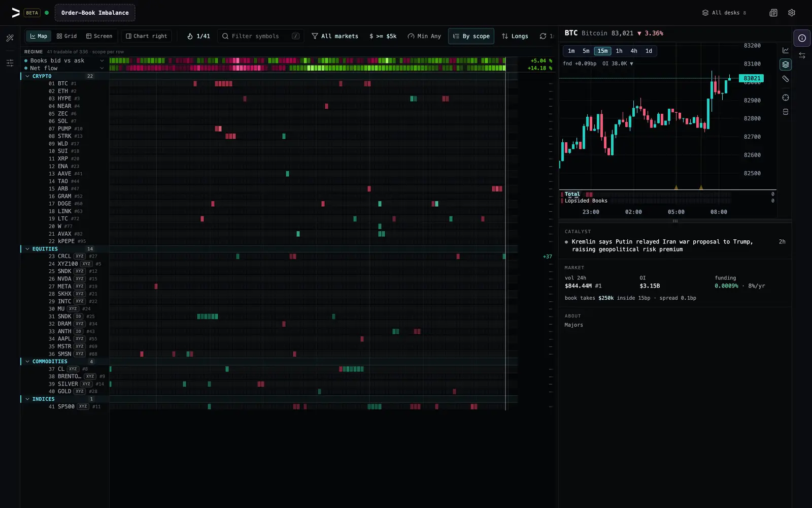
Task: Expand the OI 38.0K chart dropdown arrow
Action: tap(631, 63)
